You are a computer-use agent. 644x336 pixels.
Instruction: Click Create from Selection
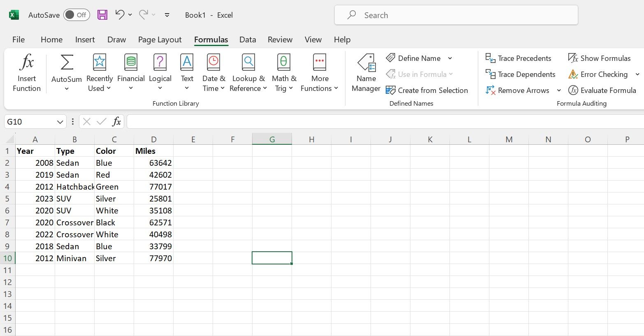pos(428,90)
